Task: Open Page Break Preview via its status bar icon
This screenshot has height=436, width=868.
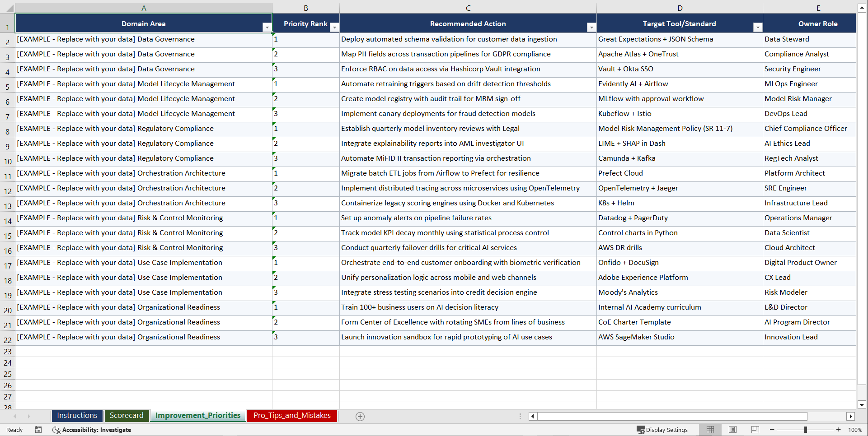Action: coord(755,429)
